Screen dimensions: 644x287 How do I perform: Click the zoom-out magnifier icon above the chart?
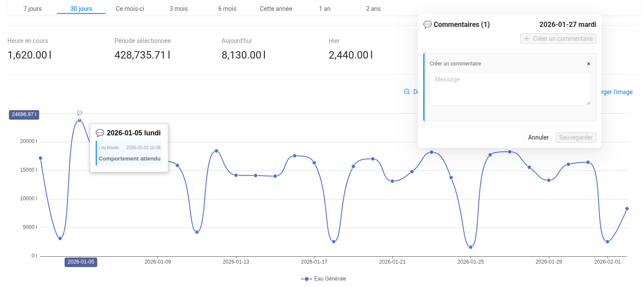pyautogui.click(x=407, y=91)
